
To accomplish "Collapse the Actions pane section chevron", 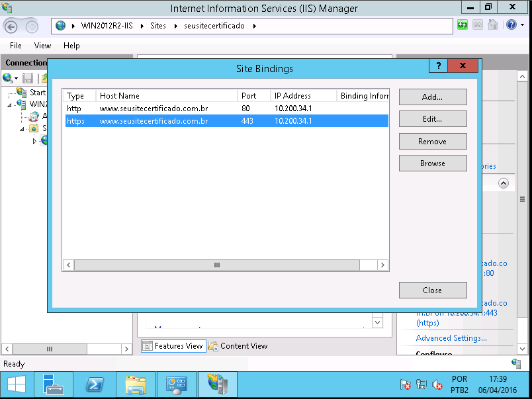I will click(503, 183).
